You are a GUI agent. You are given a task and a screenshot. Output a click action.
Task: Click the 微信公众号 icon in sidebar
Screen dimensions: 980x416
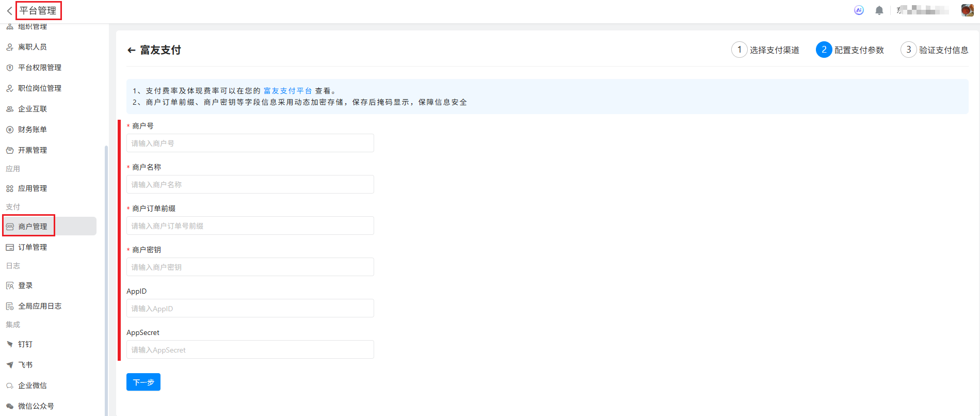tap(10, 406)
